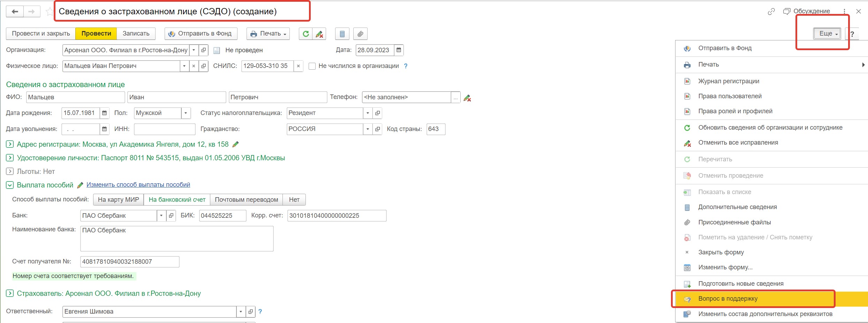
Task: Click the Записать button
Action: tap(136, 34)
